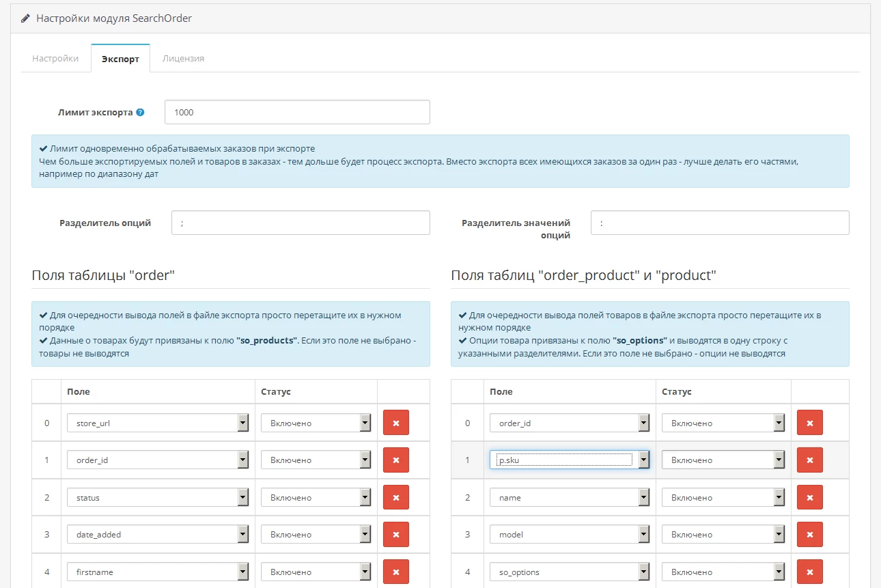The width and height of the screenshot is (881, 588).
Task: Select the Экспорт tab
Action: (120, 59)
